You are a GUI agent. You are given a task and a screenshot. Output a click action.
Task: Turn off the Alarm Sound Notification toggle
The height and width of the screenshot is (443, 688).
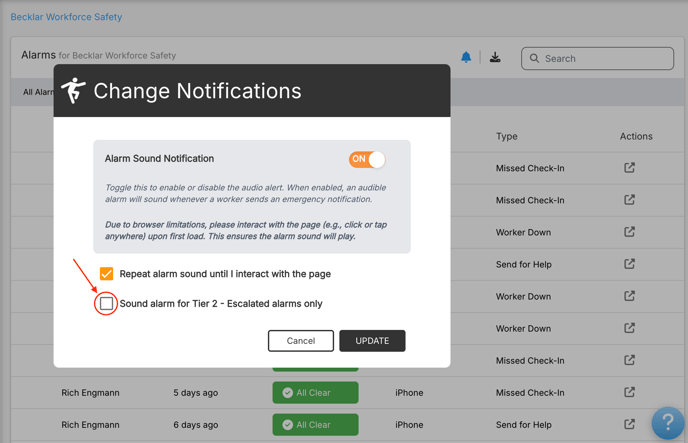pyautogui.click(x=367, y=159)
